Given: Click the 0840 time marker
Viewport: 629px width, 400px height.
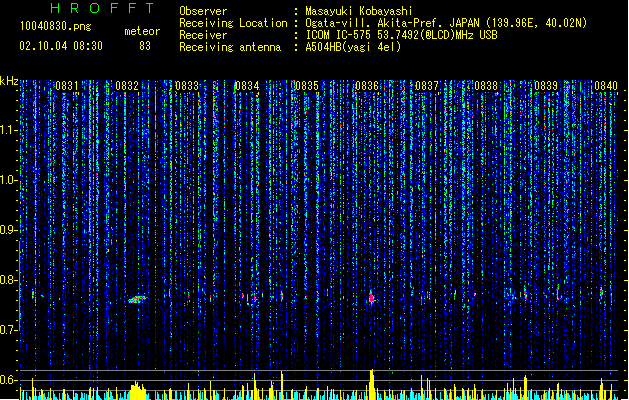Looking at the screenshot, I should click(606, 86).
